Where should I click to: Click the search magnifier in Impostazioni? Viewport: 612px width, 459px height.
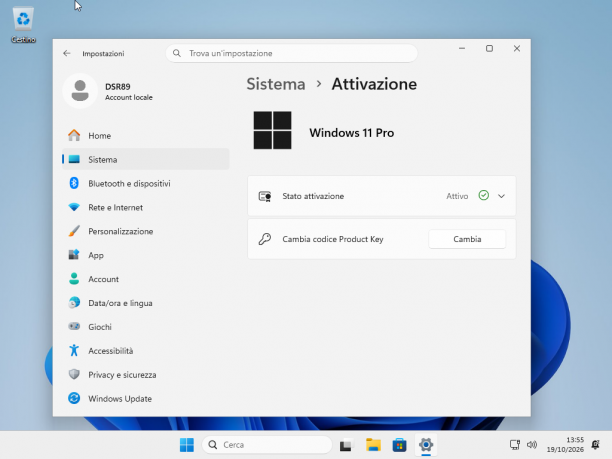tap(177, 53)
